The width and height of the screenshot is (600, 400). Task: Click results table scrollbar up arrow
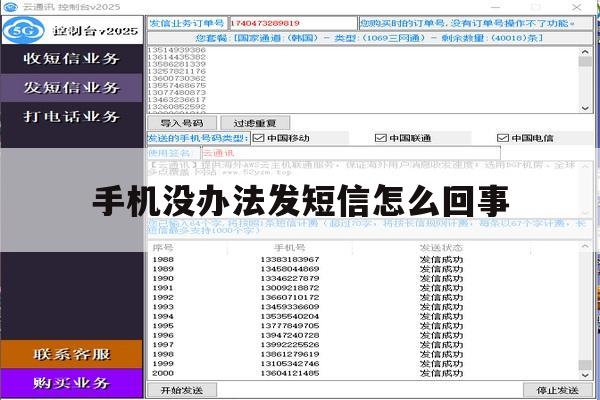point(585,247)
